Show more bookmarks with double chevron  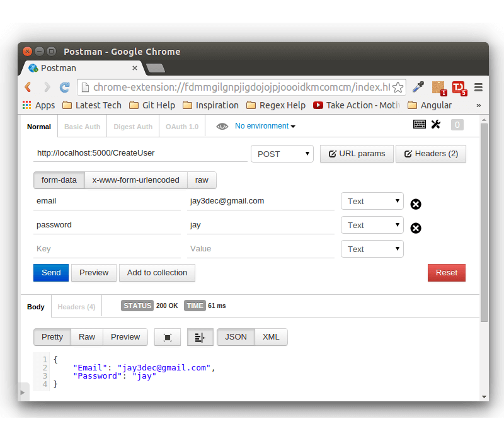(x=478, y=105)
